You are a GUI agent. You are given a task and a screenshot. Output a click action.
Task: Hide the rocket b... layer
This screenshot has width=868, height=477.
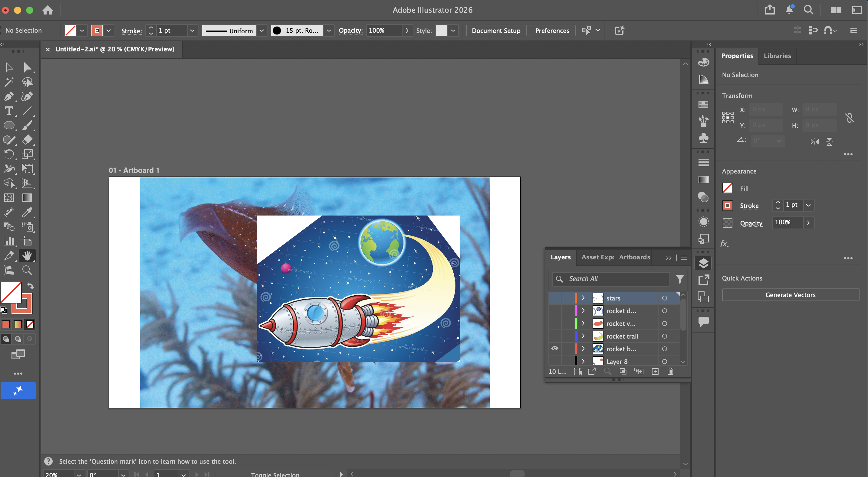(555, 349)
